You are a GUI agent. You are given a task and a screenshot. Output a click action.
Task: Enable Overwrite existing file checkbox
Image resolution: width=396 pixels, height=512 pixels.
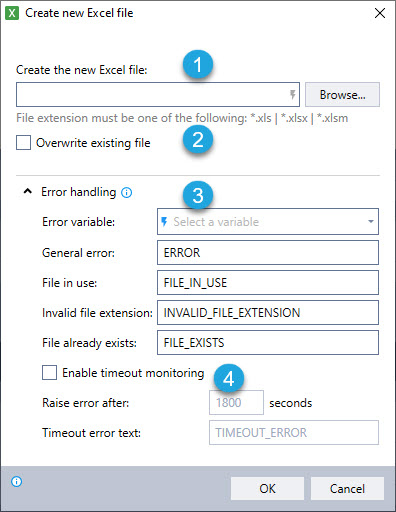[23, 143]
